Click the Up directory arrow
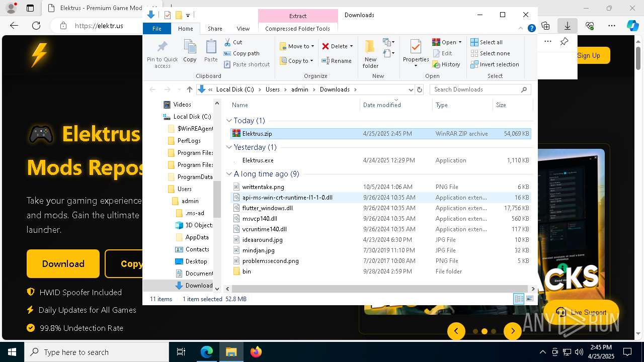Screen dimensions: 644x362 pos(189,89)
